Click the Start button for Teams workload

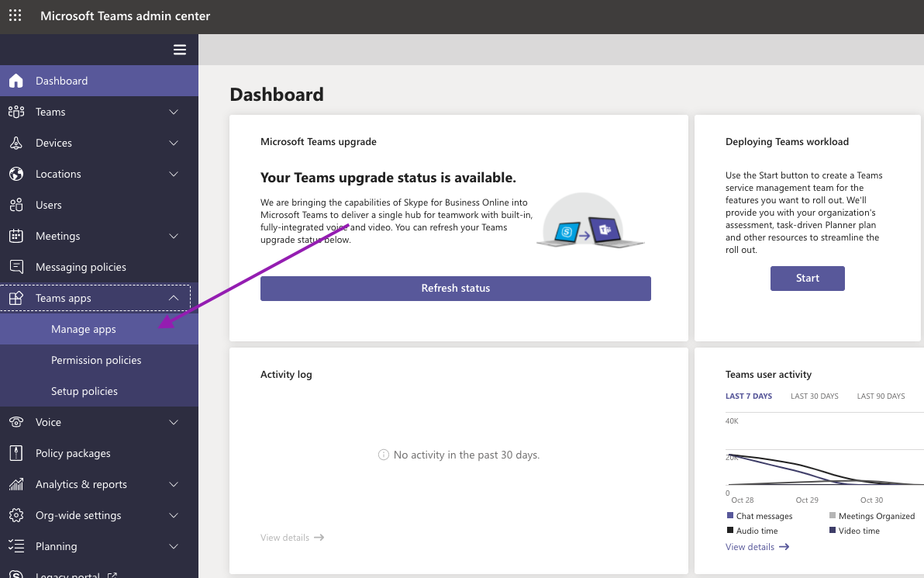pos(807,279)
